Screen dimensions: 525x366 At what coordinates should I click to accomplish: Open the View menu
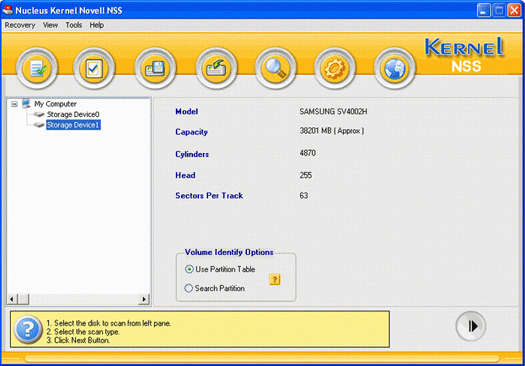coord(50,25)
